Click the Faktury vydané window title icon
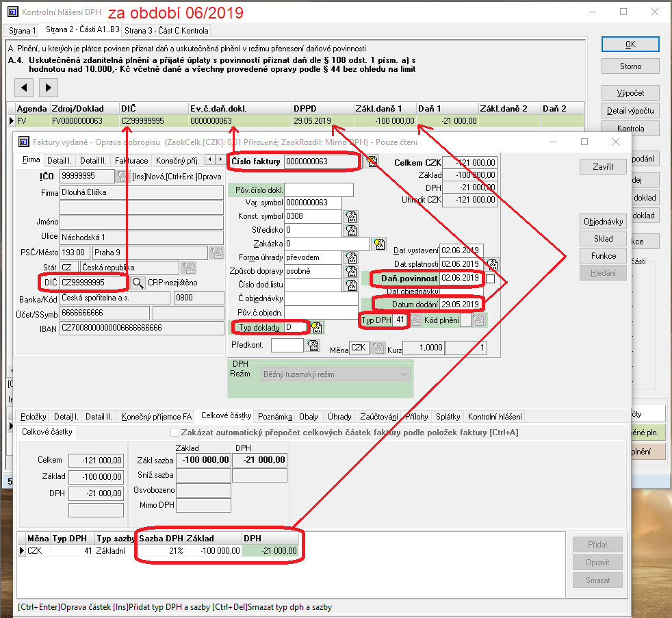Viewport: 672px width, 618px height. point(24,142)
